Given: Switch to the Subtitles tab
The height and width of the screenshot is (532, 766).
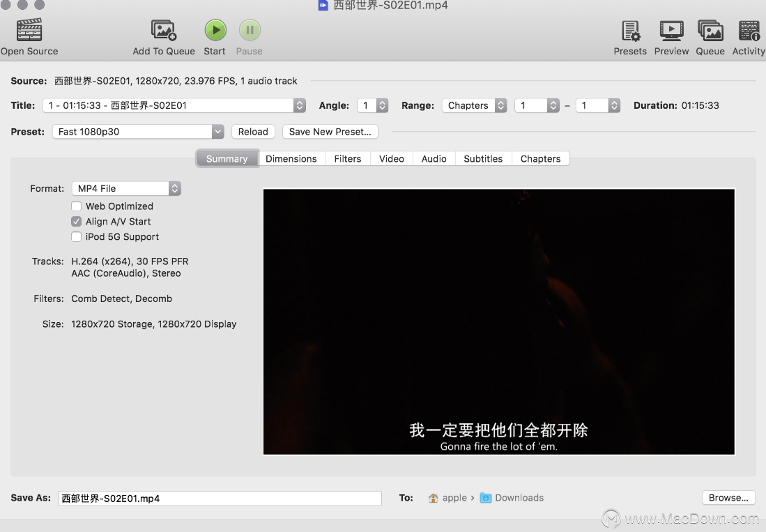Looking at the screenshot, I should 483,159.
